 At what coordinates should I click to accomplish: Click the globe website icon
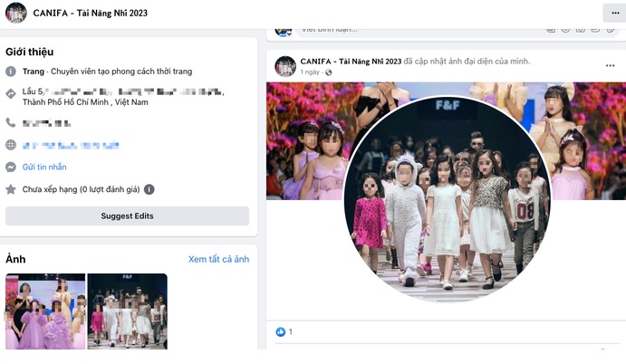point(11,145)
